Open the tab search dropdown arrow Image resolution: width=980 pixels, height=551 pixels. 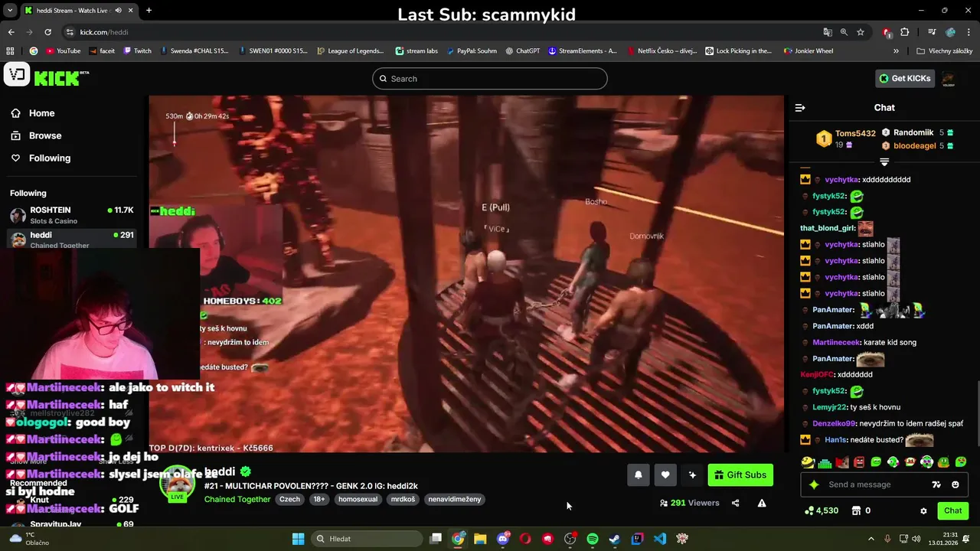click(10, 11)
